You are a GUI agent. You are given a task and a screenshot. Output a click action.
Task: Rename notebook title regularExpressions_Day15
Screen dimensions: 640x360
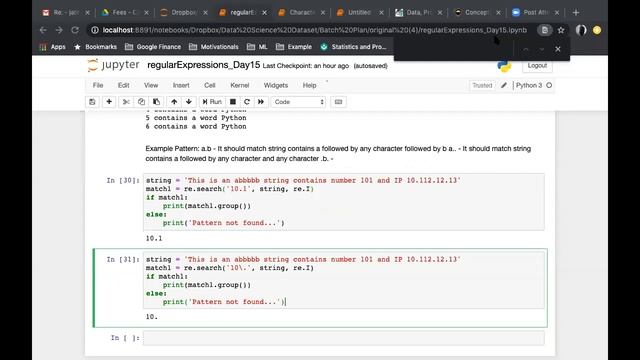pos(203,65)
